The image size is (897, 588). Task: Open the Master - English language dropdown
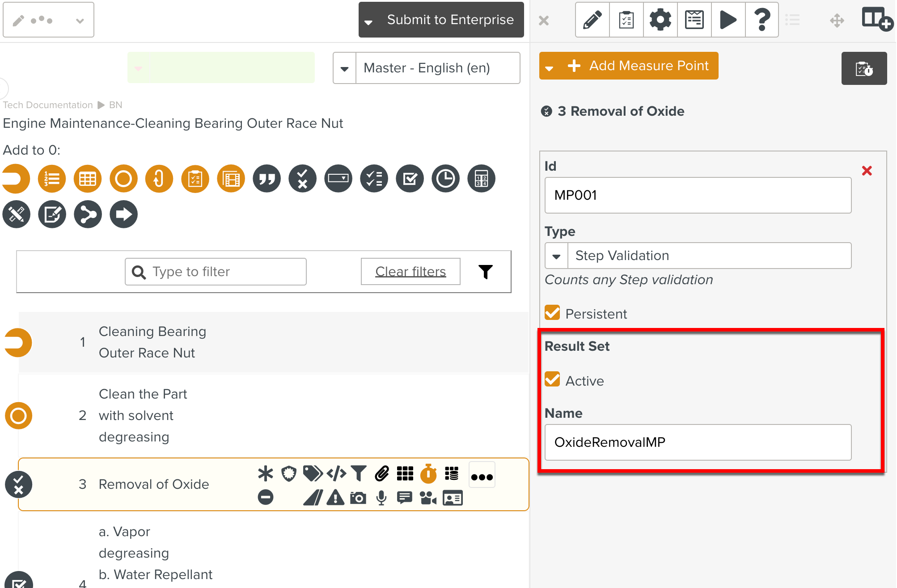[344, 68]
